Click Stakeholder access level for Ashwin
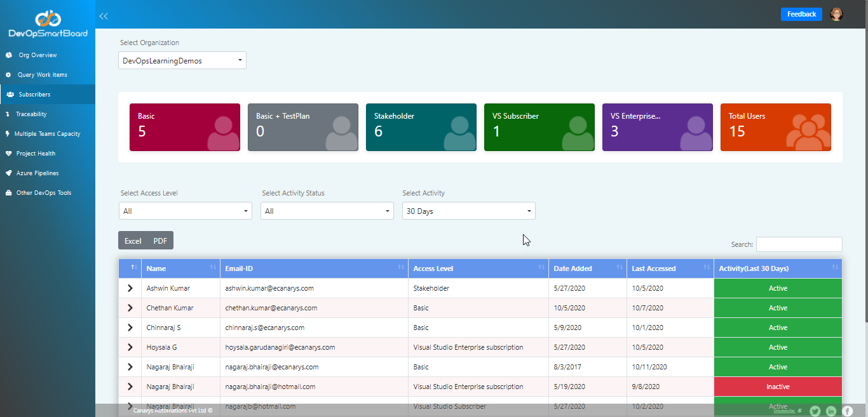The image size is (868, 417). pyautogui.click(x=431, y=288)
